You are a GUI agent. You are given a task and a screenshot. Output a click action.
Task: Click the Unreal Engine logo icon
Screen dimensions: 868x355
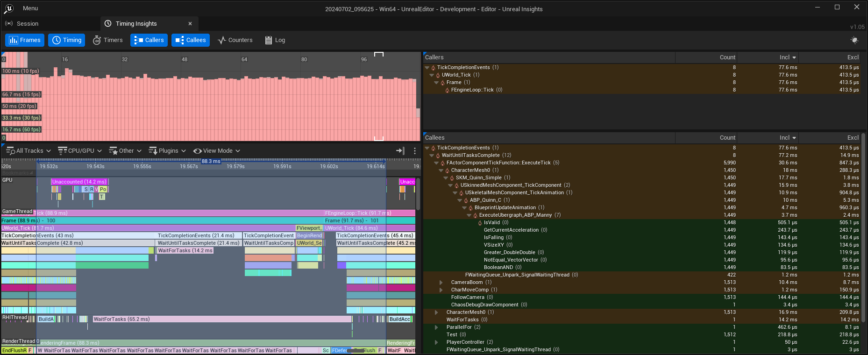coord(9,8)
